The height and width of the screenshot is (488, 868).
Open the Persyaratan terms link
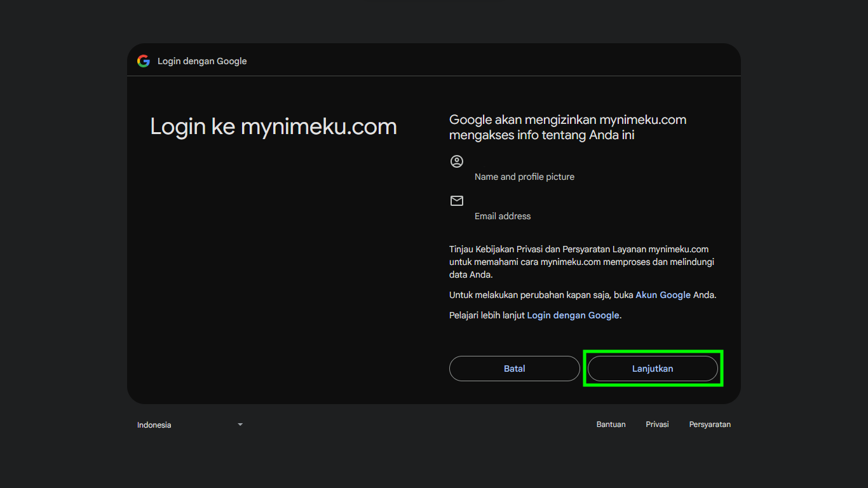point(710,424)
